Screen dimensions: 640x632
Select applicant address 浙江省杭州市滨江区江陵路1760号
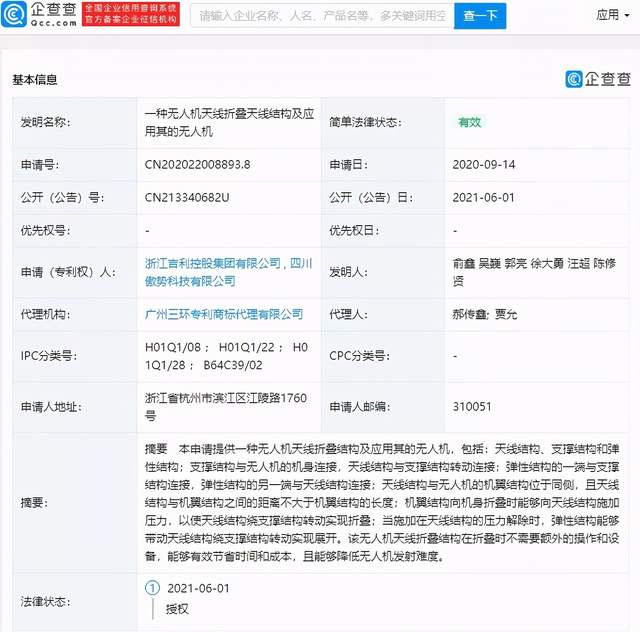226,407
